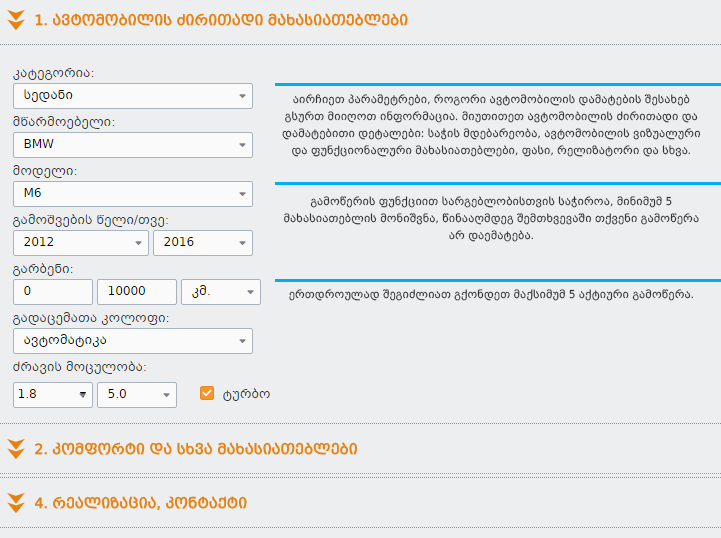Image resolution: width=721 pixels, height=538 pixels.
Task: Click info paragraph starting გამოწერის ფუნქციით
Action: [x=491, y=218]
